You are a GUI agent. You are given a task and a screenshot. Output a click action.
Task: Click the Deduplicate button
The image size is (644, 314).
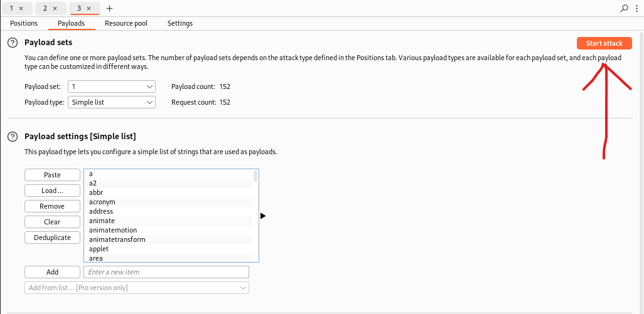pos(52,238)
